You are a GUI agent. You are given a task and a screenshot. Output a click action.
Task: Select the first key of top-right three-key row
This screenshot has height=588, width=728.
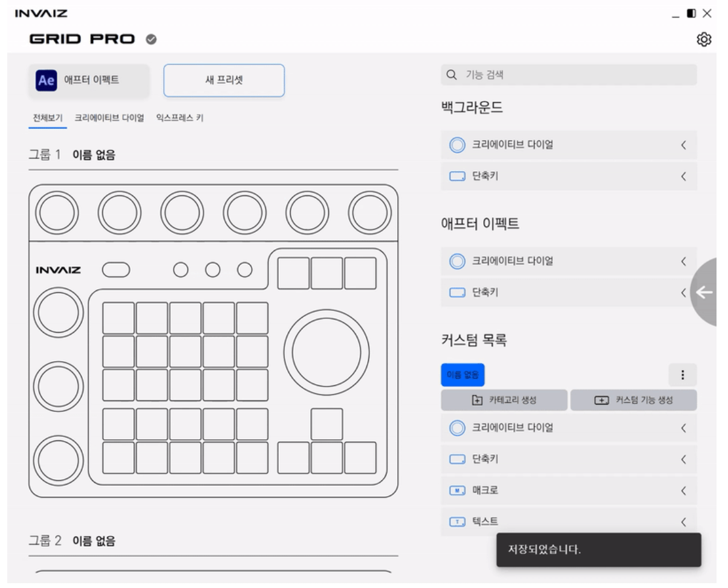293,273
